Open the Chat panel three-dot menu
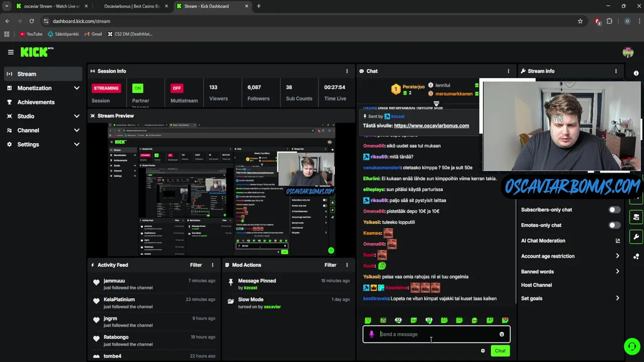 [x=508, y=71]
